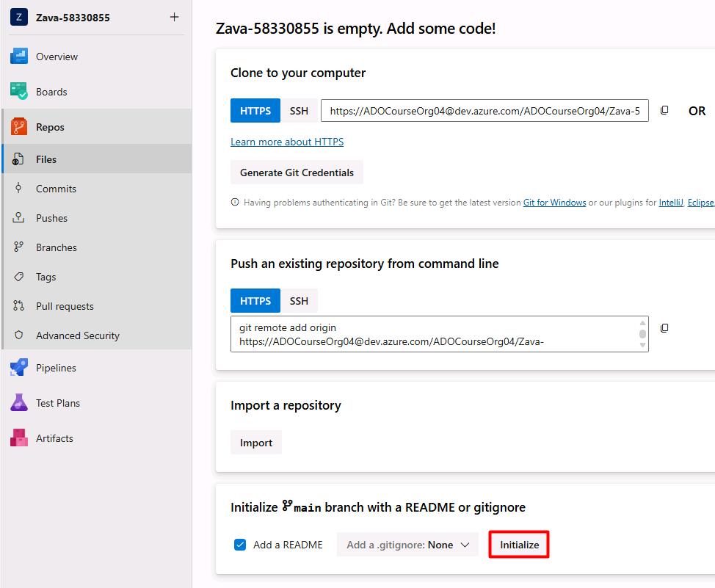The image size is (715, 588).
Task: Click the Branches icon
Action: (18, 247)
